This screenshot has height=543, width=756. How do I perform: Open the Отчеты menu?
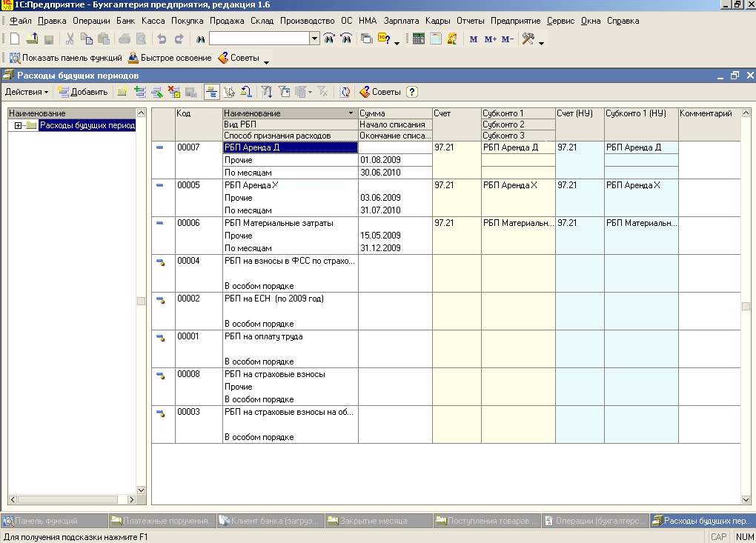(471, 21)
